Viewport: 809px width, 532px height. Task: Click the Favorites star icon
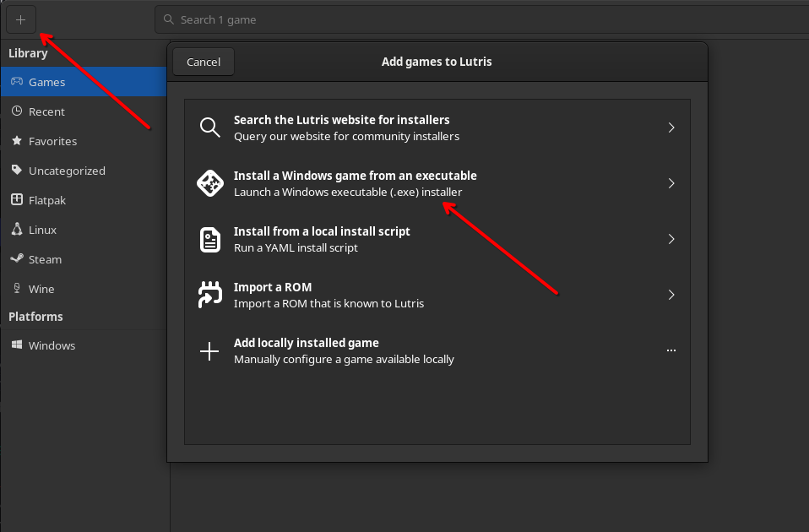(x=17, y=140)
